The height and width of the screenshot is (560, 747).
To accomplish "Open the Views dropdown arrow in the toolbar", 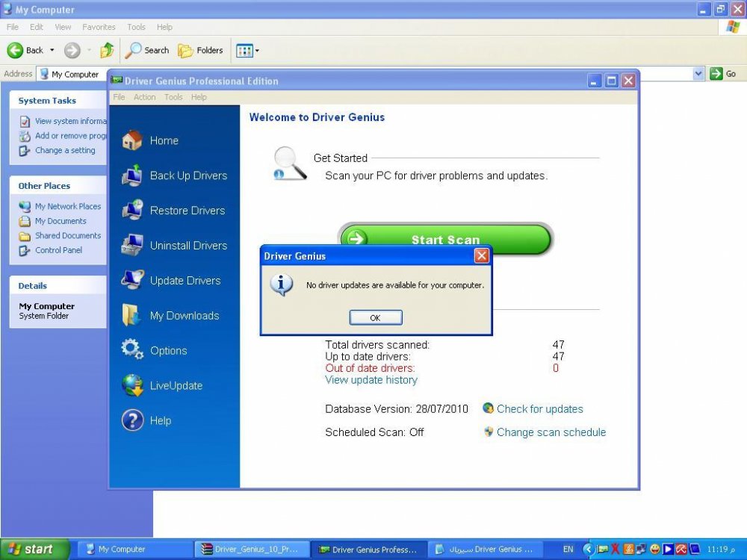I will (x=257, y=51).
